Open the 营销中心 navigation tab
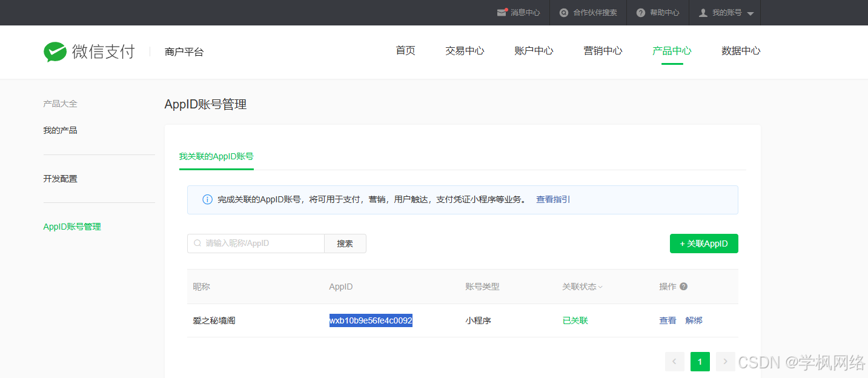The width and height of the screenshot is (868, 378). pos(603,51)
